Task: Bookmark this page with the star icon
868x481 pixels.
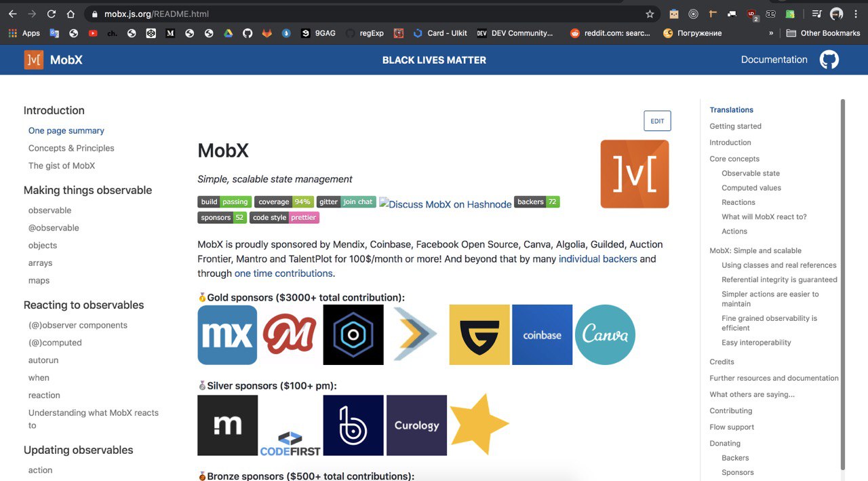Action: (650, 14)
